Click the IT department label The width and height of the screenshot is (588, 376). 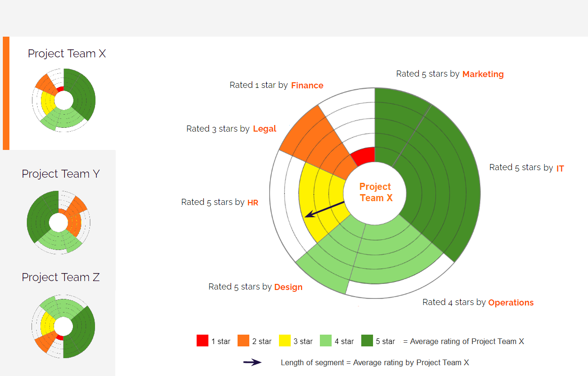[560, 168]
